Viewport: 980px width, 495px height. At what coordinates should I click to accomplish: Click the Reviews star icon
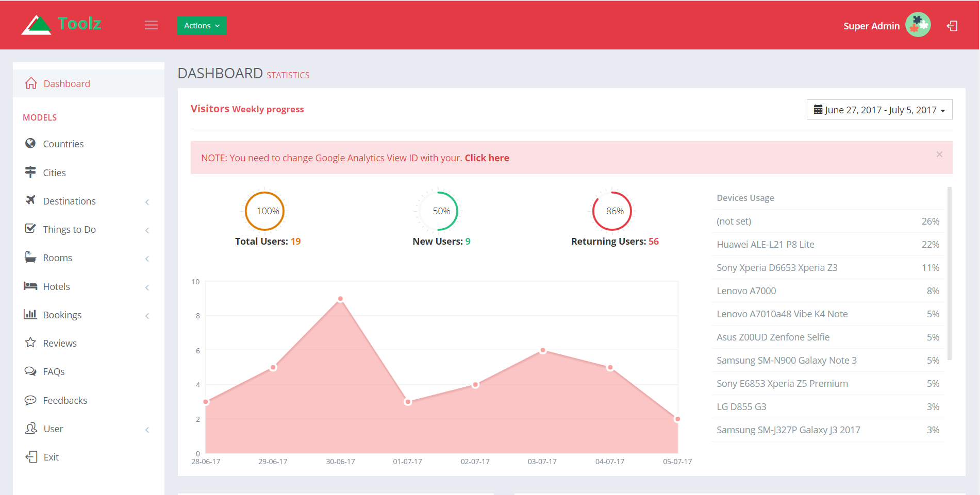pyautogui.click(x=30, y=343)
